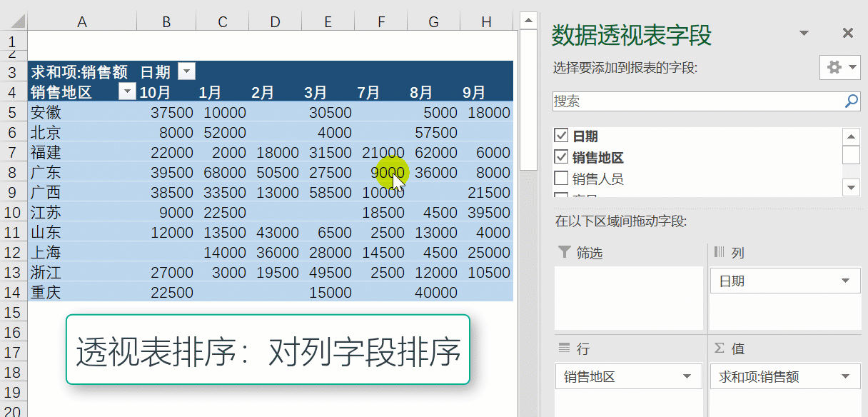Select the 10月 column header cell
Screen dimensions: 868x417
pos(156,92)
